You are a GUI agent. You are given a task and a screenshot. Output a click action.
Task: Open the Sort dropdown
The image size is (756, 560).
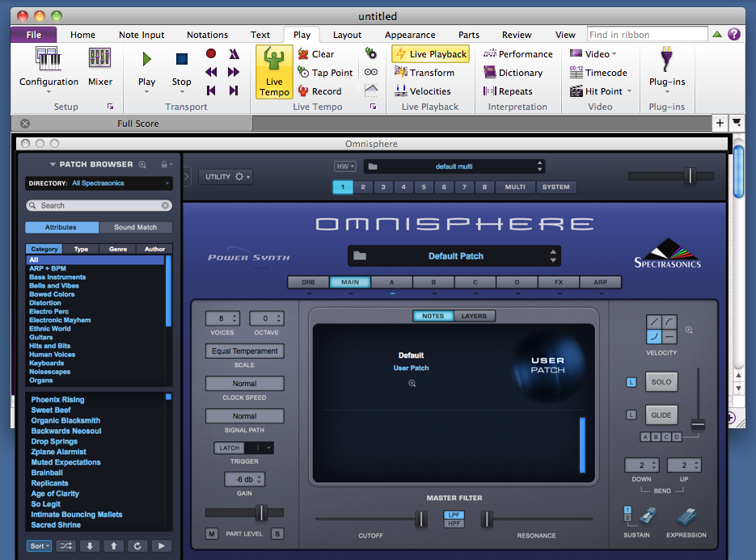[39, 546]
